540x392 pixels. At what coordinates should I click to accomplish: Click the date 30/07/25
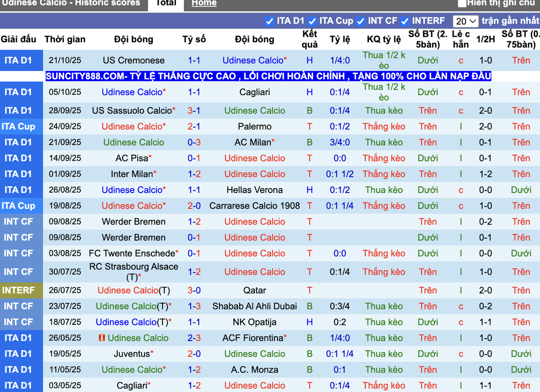pos(65,272)
